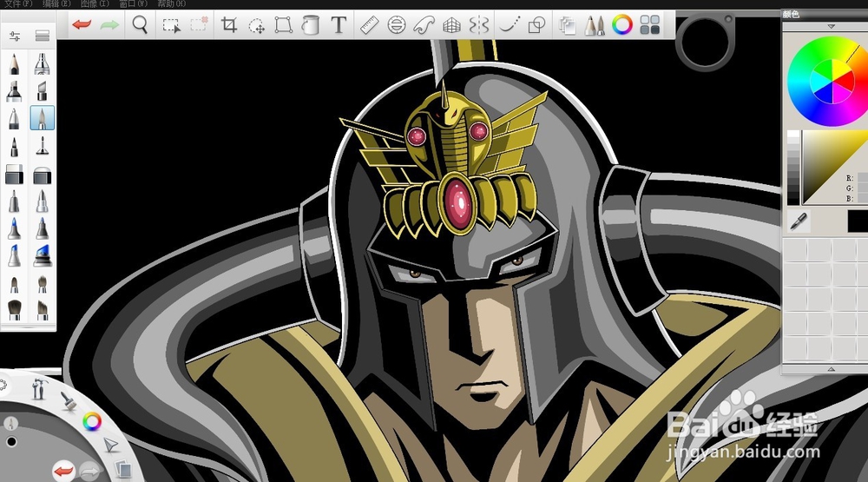
Task: Select the Marker brush in palette
Action: tap(15, 91)
